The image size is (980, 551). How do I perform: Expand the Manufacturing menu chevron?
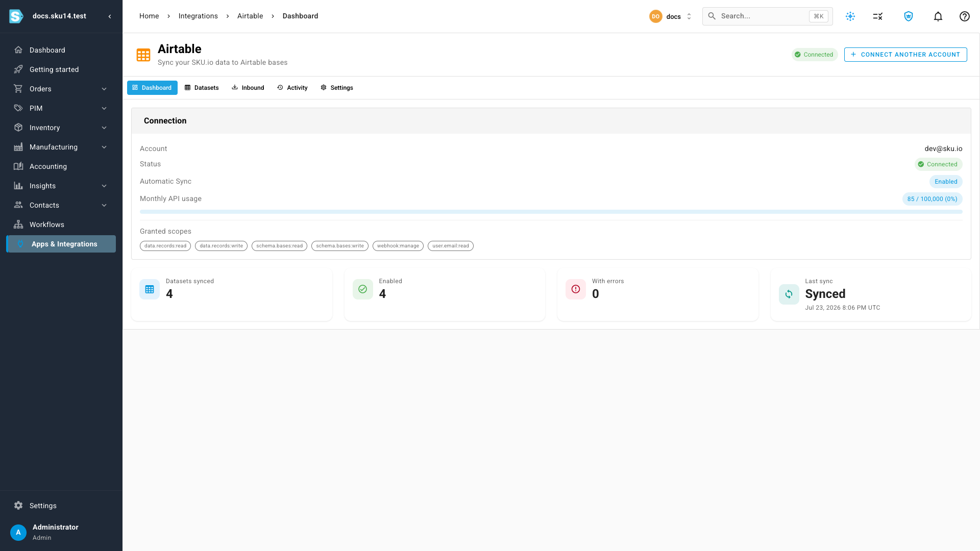click(x=104, y=147)
